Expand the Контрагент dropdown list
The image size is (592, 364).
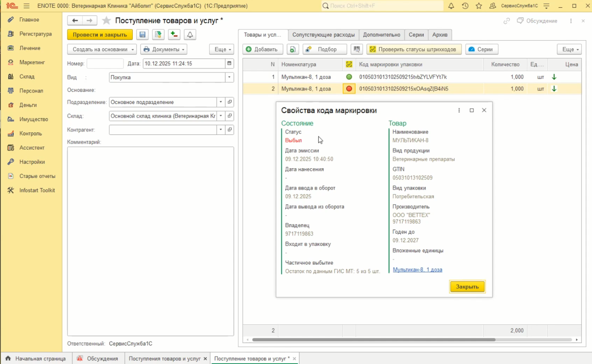(x=220, y=129)
